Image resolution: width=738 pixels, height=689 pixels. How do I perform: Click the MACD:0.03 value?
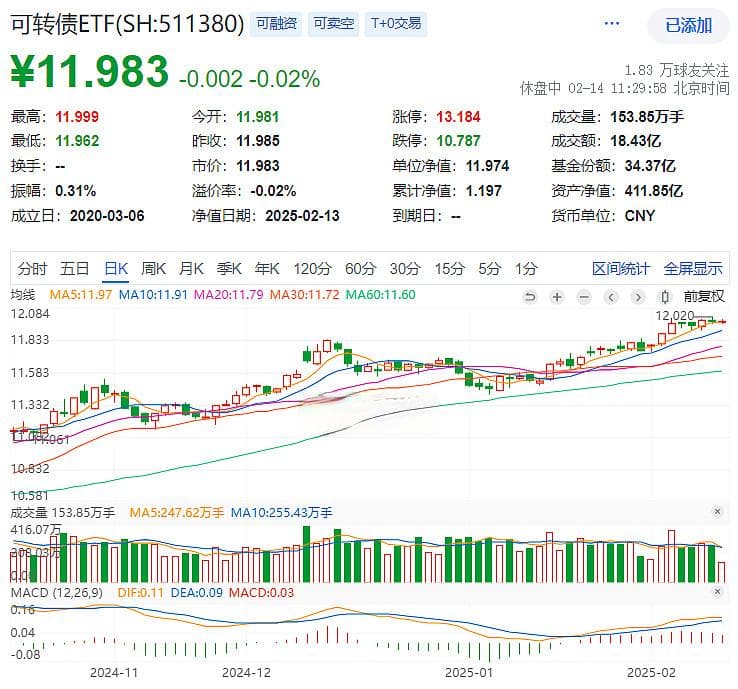click(x=261, y=593)
